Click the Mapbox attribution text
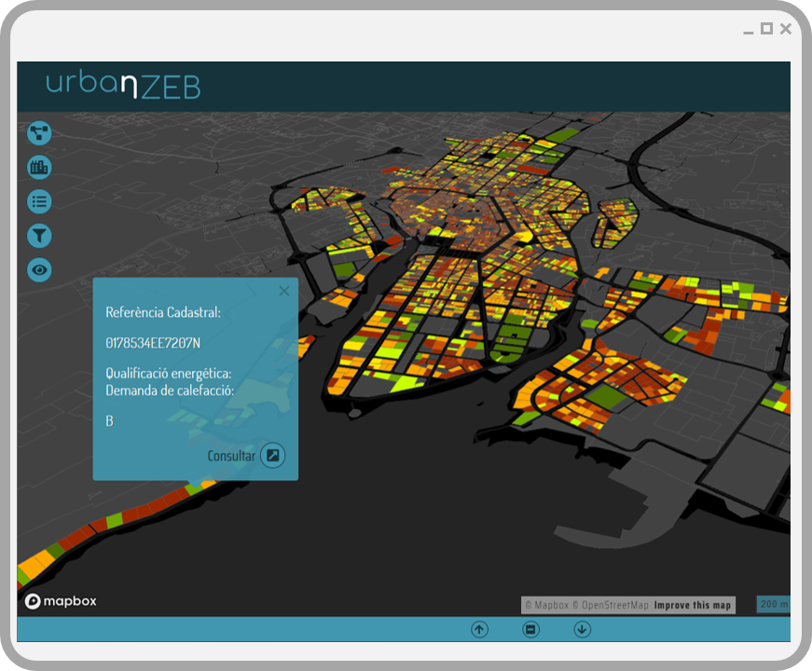Viewport: 812px width, 671px height. point(547,605)
